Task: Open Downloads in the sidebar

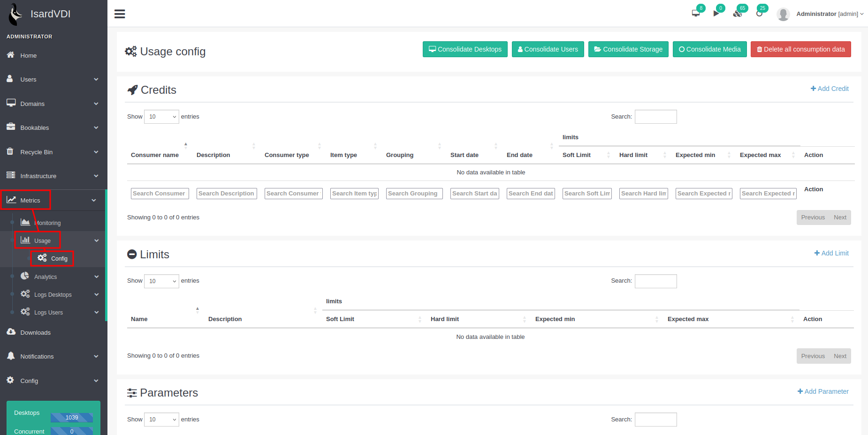Action: [35, 332]
